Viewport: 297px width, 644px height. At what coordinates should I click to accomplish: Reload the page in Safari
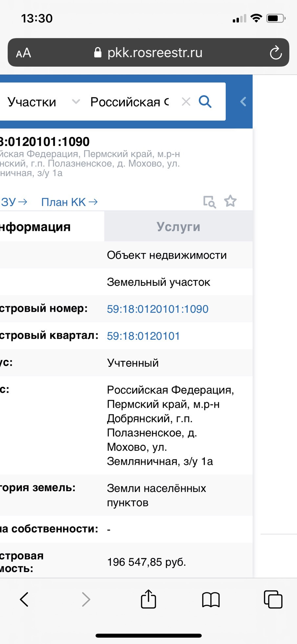[276, 53]
